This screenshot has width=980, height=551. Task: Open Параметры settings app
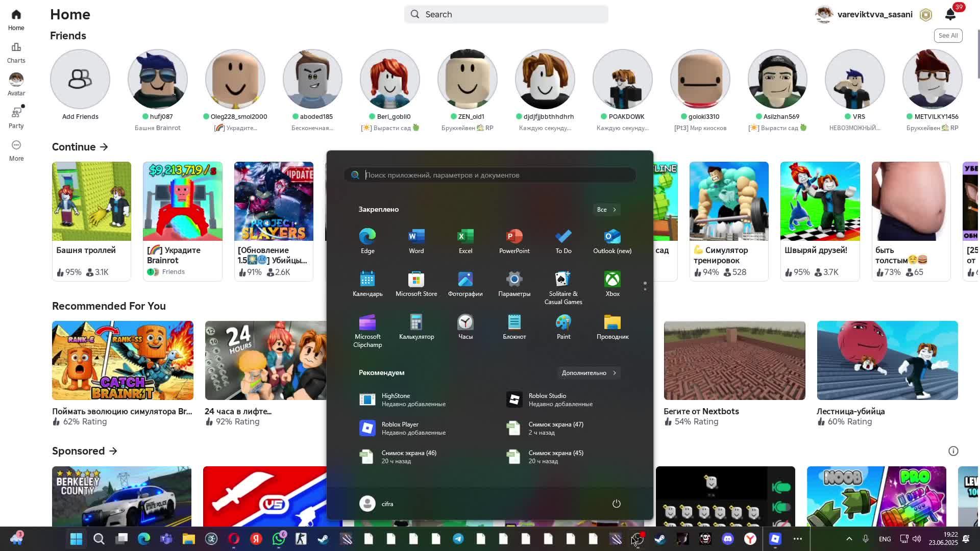pos(514,284)
